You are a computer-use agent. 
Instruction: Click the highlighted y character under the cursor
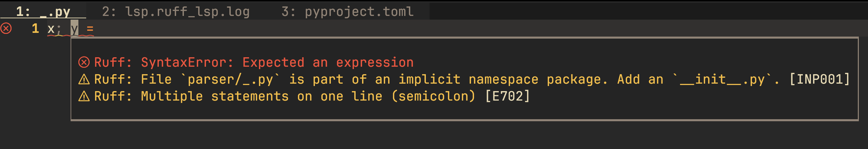tap(74, 28)
